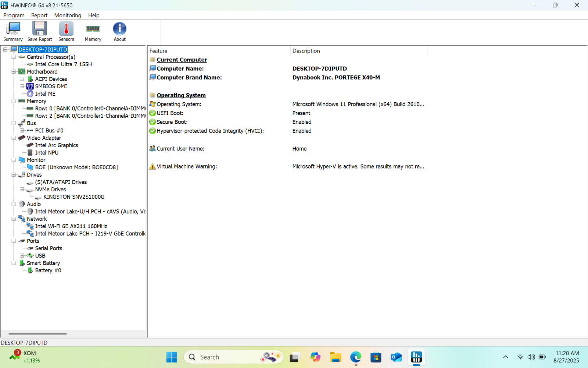Open the Report menu
588x368 pixels.
click(39, 15)
